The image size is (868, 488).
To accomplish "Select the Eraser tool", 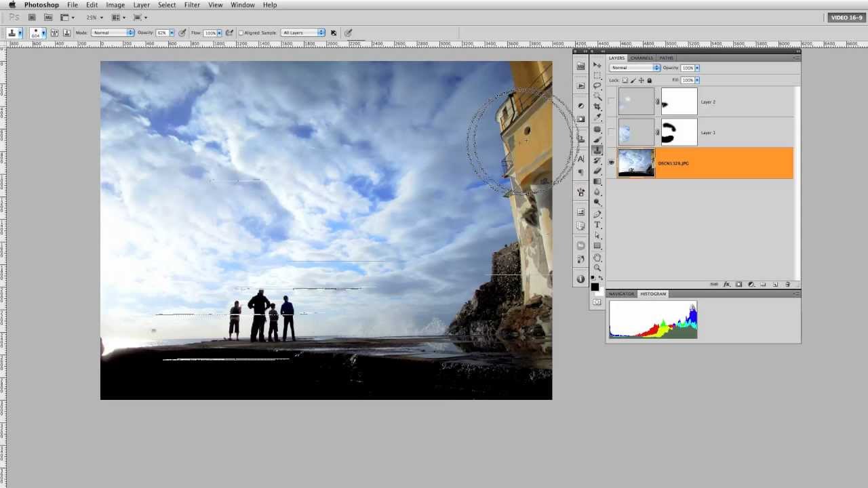I will point(597,170).
